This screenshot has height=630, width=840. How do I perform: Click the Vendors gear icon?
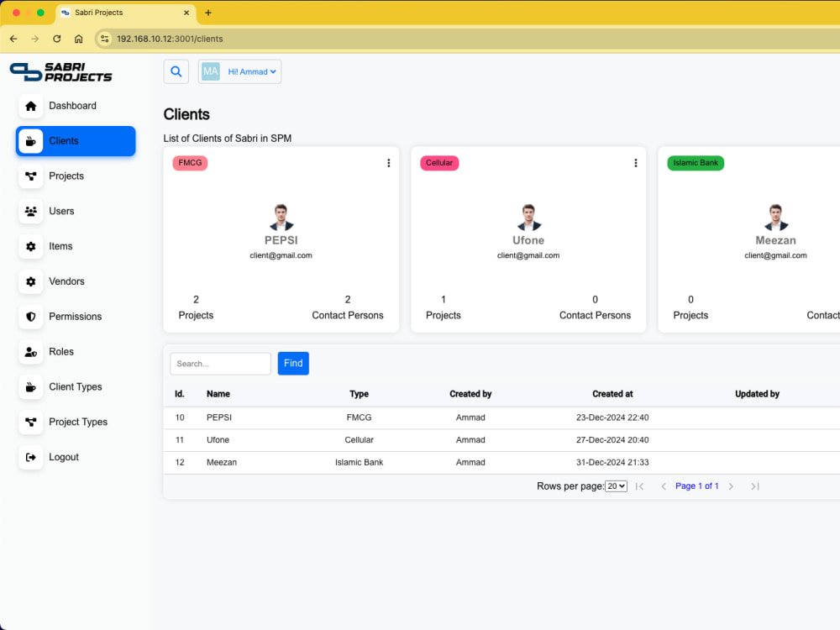(30, 281)
